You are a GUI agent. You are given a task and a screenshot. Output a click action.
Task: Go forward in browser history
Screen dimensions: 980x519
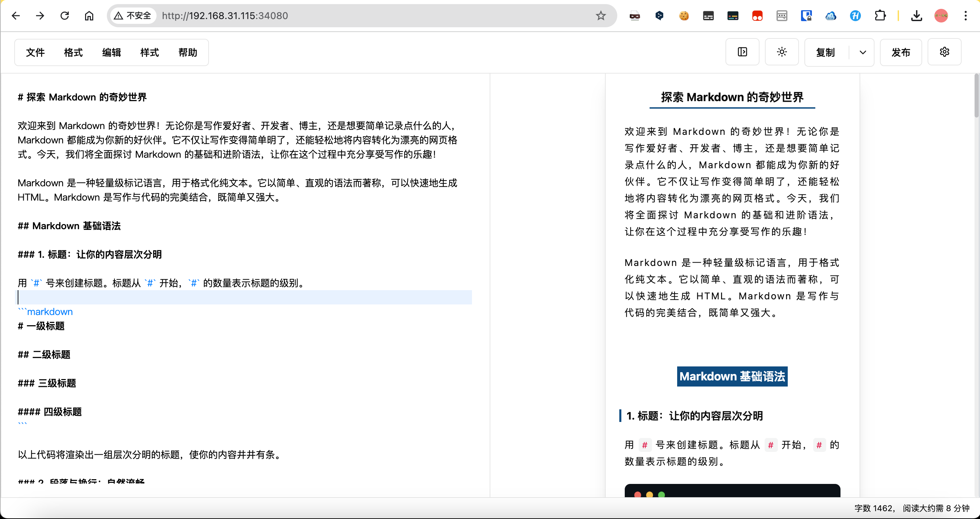point(40,16)
